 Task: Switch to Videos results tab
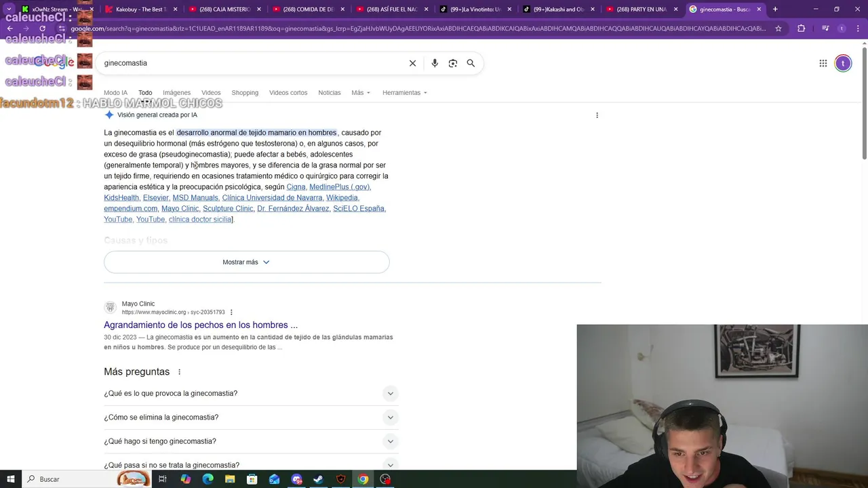click(211, 93)
